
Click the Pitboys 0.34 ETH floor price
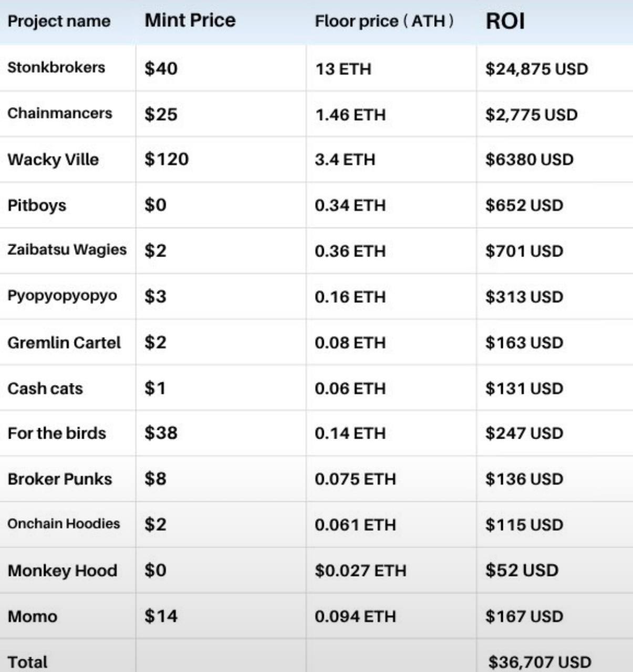coord(350,205)
